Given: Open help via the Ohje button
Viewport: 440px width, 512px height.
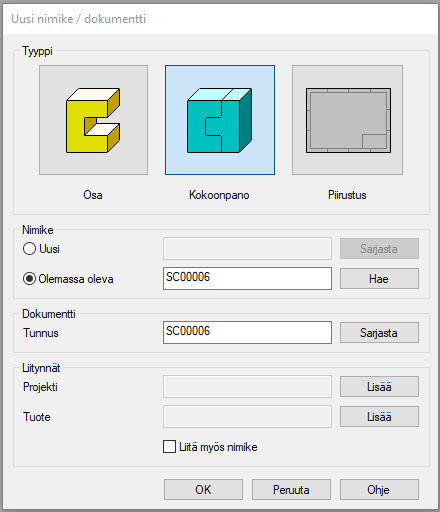Looking at the screenshot, I should click(379, 490).
